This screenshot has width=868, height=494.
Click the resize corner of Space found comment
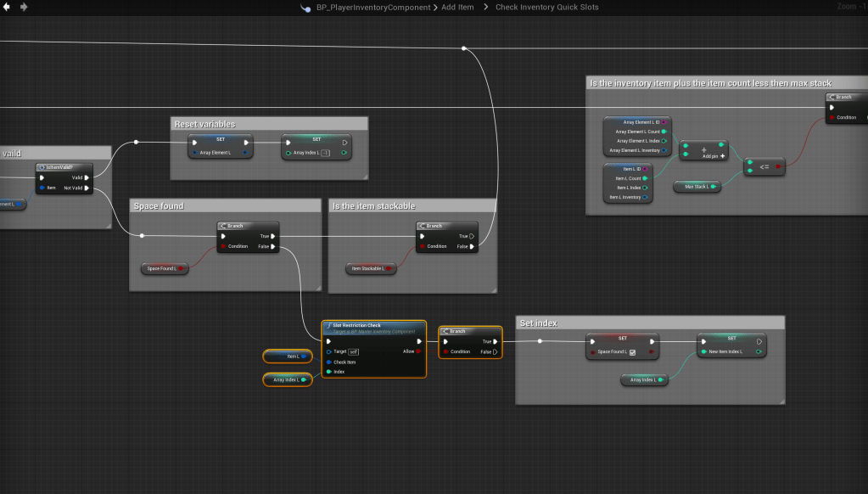[x=317, y=288]
